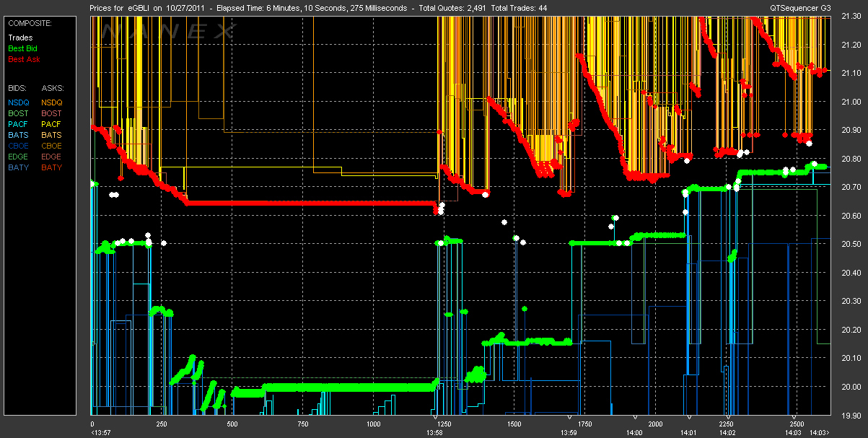Select the red "Best Ask" legend entry
The height and width of the screenshot is (438, 868).
pyautogui.click(x=24, y=59)
